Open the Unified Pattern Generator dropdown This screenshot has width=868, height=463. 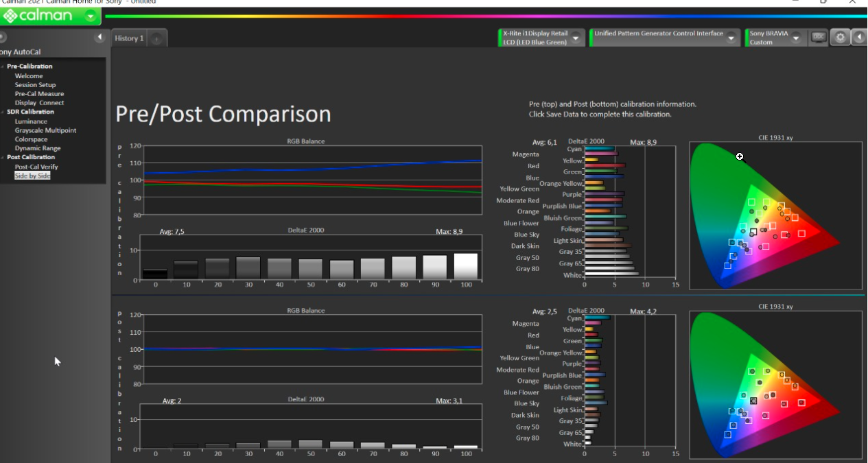coord(733,38)
